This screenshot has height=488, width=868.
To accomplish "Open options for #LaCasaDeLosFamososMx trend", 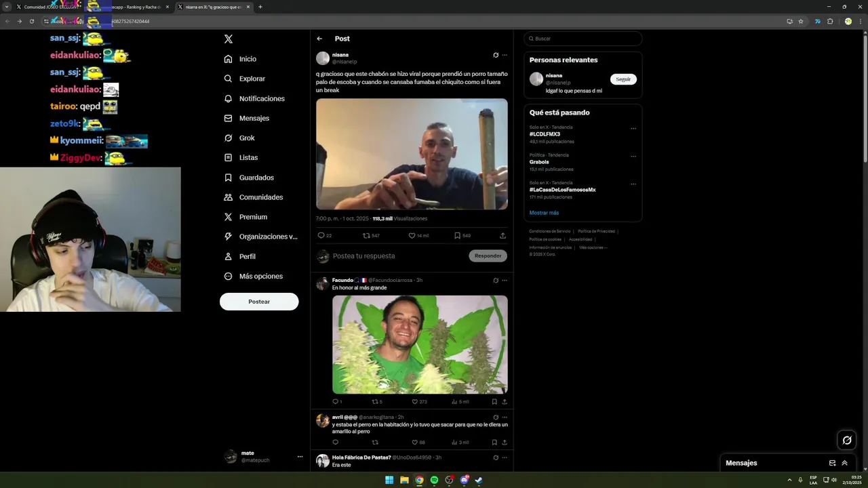I will [633, 184].
